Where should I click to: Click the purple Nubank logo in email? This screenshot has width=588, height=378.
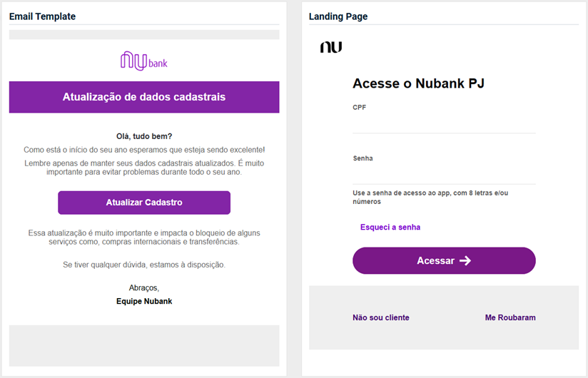click(x=144, y=61)
